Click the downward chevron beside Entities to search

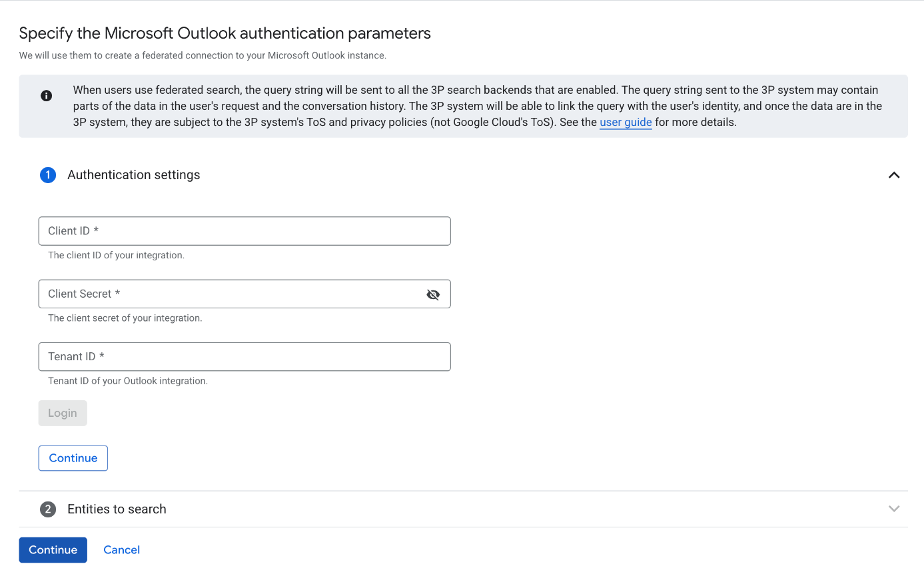pyautogui.click(x=894, y=508)
